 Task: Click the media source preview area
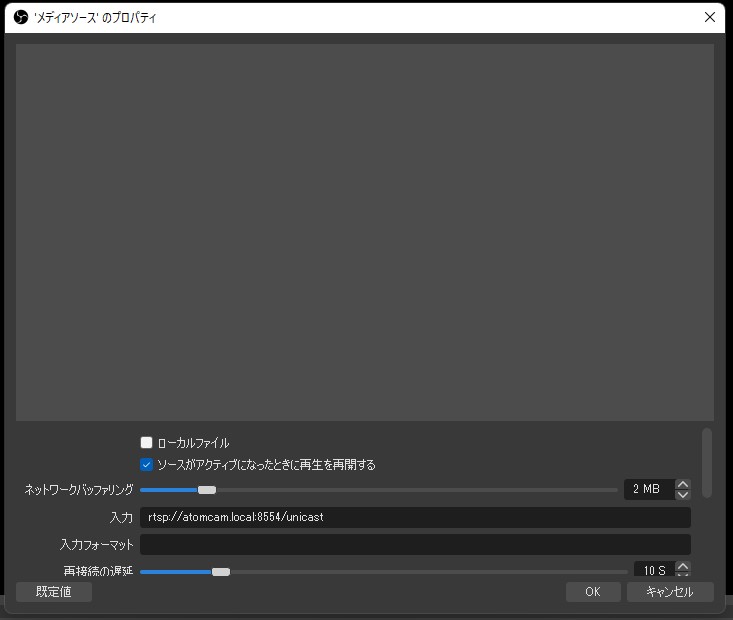click(365, 232)
